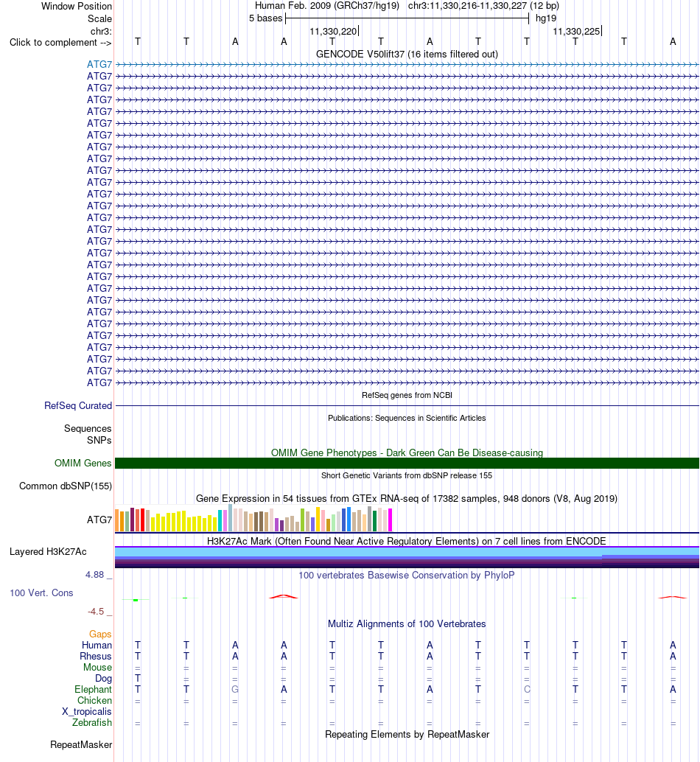Select the 'X_tropicalis' alignment row label
700x762 pixels.
click(x=86, y=712)
